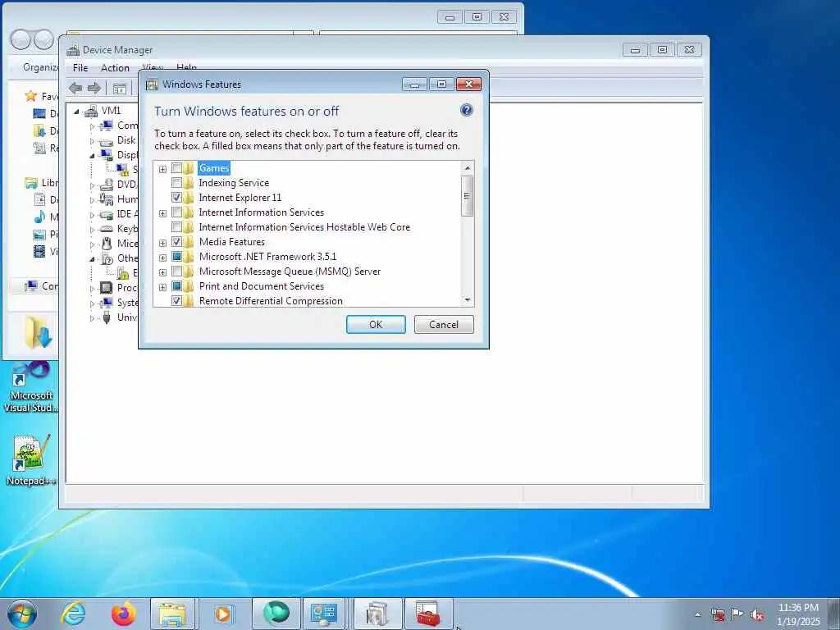This screenshot has height=630, width=840.
Task: Expand the Media Features node
Action: tap(163, 243)
